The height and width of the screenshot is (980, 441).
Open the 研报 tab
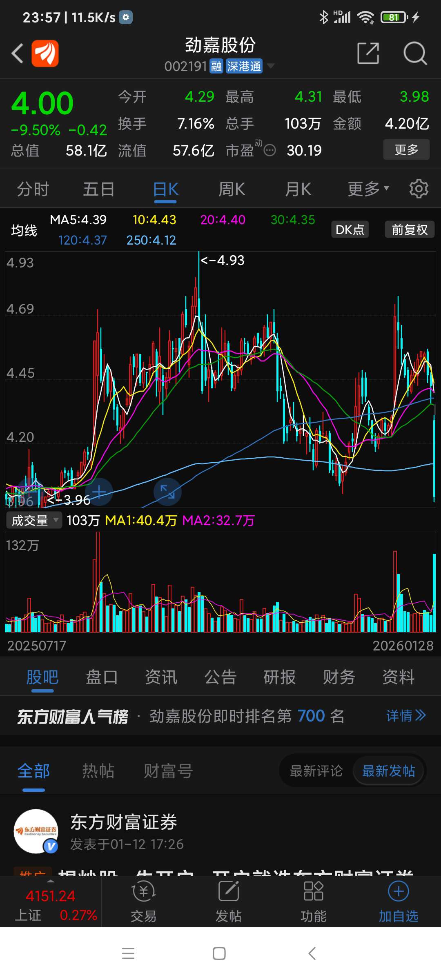[280, 677]
